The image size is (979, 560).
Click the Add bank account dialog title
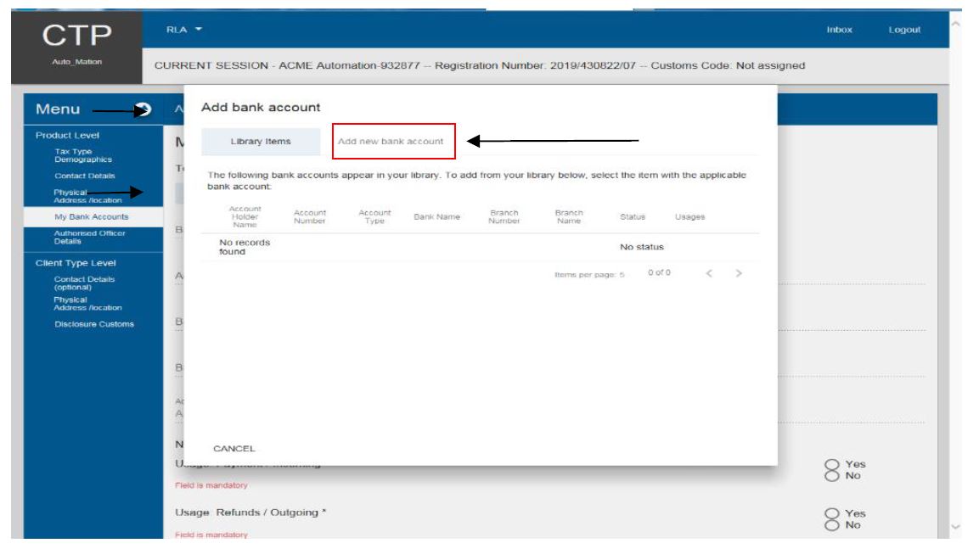(x=261, y=107)
